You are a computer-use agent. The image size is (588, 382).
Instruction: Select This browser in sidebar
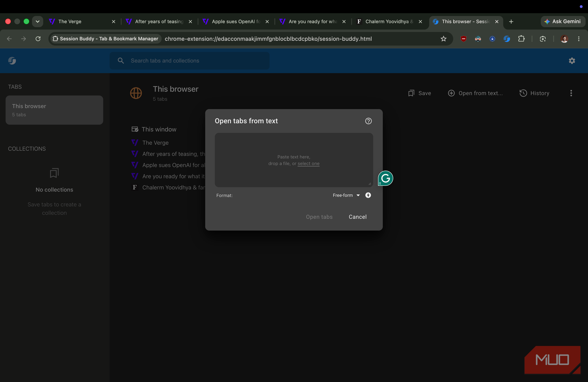point(54,110)
